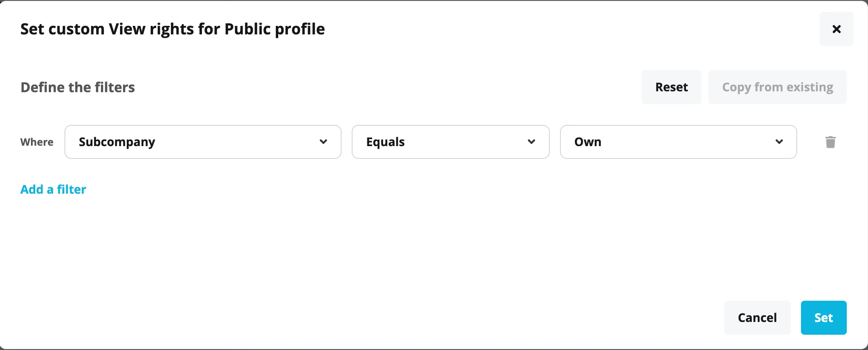The image size is (868, 350).
Task: Click the chevron arrow in Subcompany field
Action: (x=323, y=141)
